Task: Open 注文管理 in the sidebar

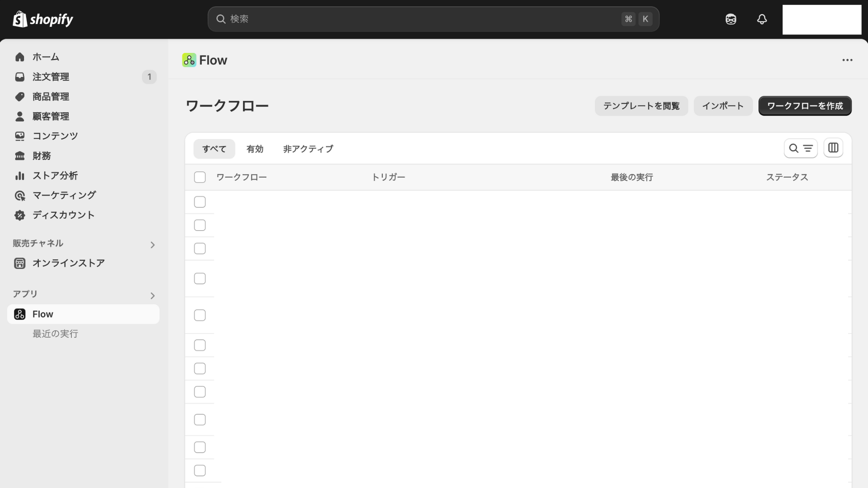Action: click(83, 77)
